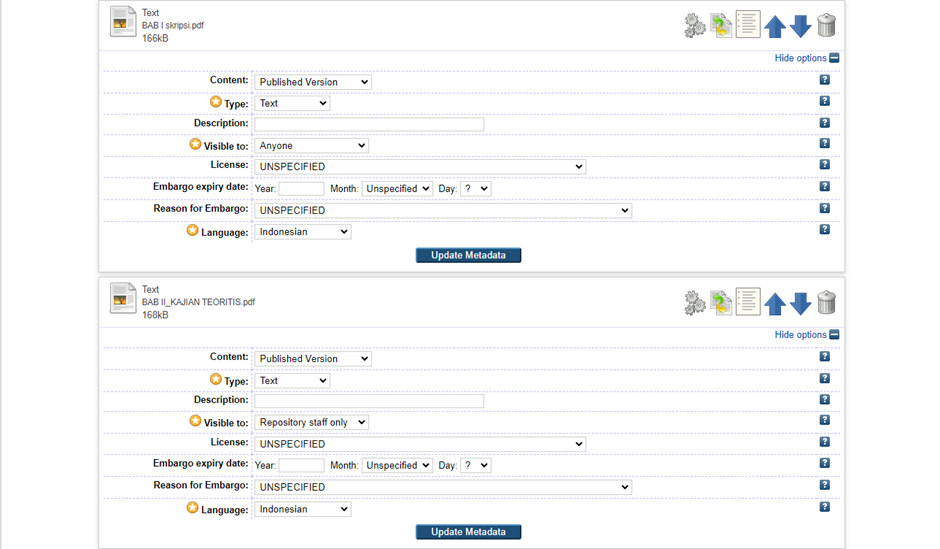Click the yellow-green file icon for BAB II_KAJIAN TEORITIS.pdf
Screen dimensions: 940x549
pyautogui.click(x=721, y=303)
